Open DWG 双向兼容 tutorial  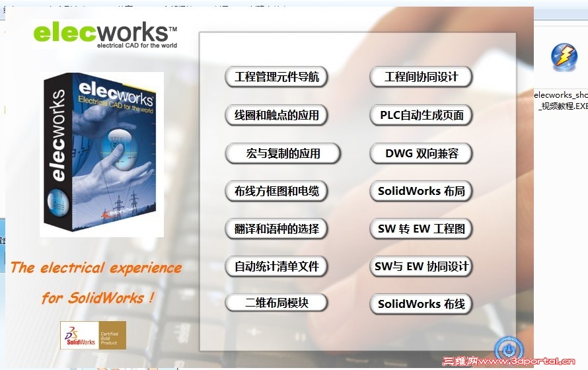coord(421,153)
